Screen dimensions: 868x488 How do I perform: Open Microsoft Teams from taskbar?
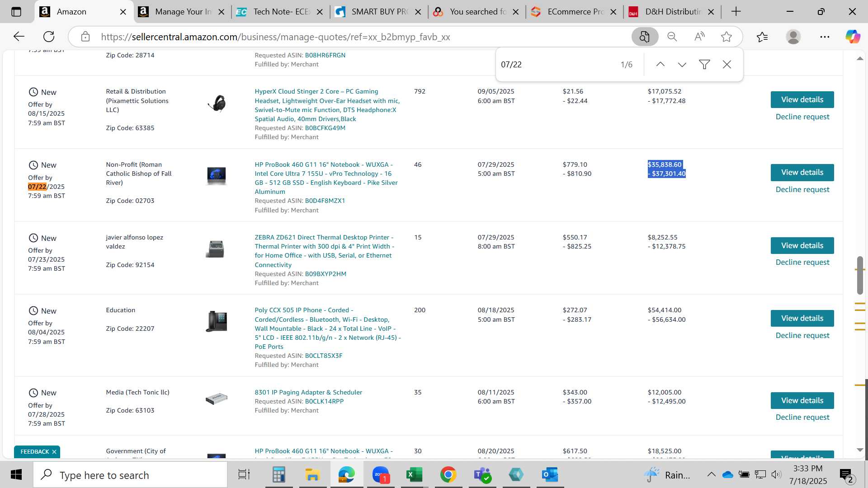482,475
